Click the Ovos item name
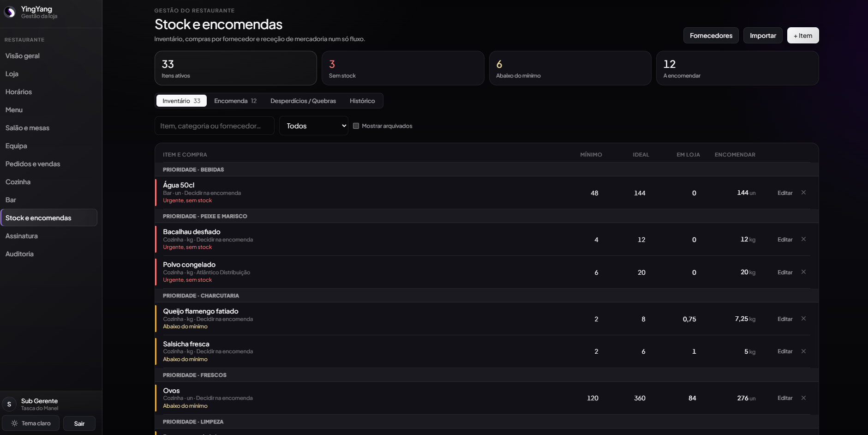 (171, 391)
